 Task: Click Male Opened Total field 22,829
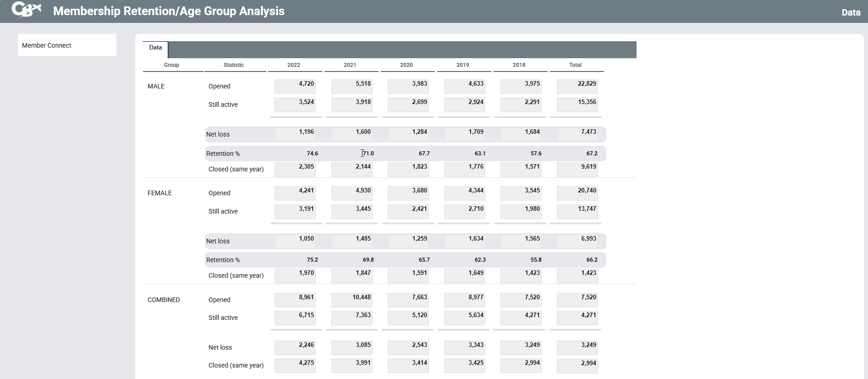coord(577,86)
